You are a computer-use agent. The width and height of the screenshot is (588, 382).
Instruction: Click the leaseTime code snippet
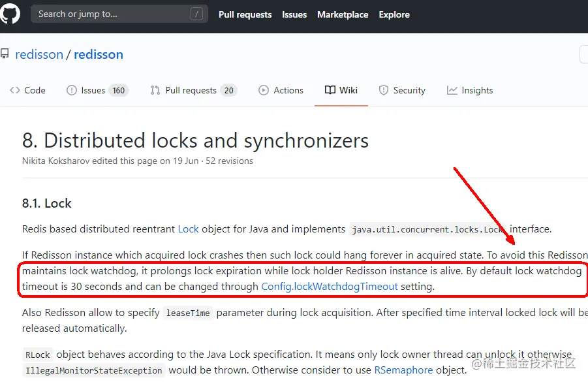[188, 313]
